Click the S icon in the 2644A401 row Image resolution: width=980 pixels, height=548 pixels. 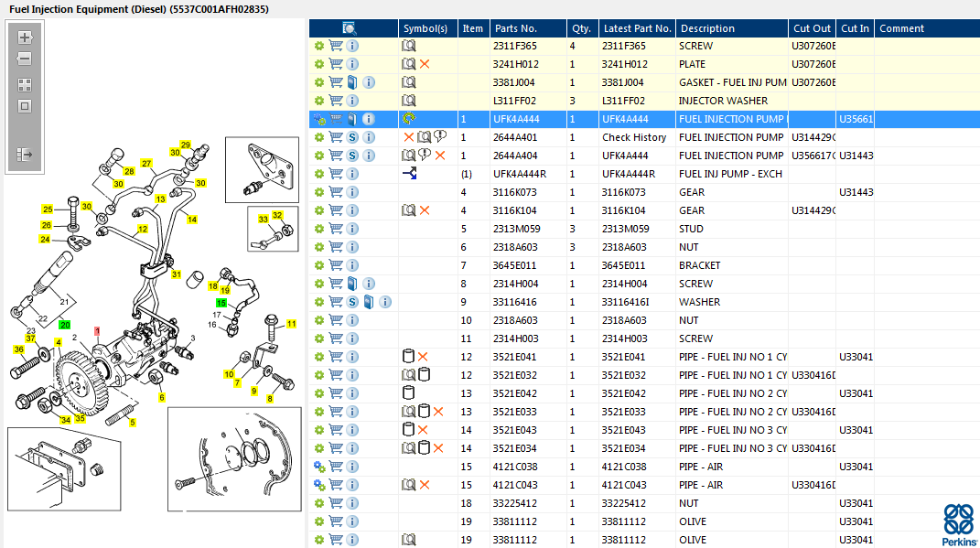(352, 137)
